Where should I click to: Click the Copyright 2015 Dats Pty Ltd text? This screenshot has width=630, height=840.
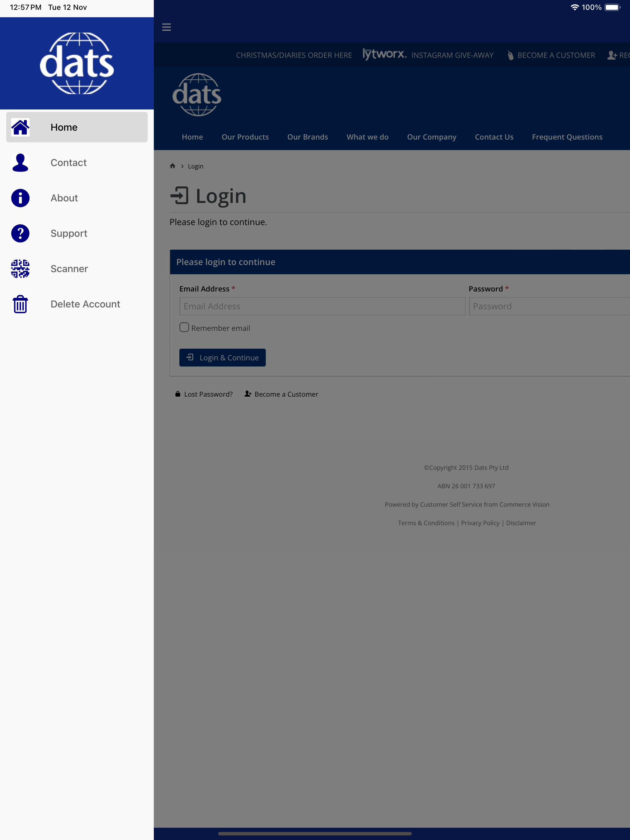466,467
